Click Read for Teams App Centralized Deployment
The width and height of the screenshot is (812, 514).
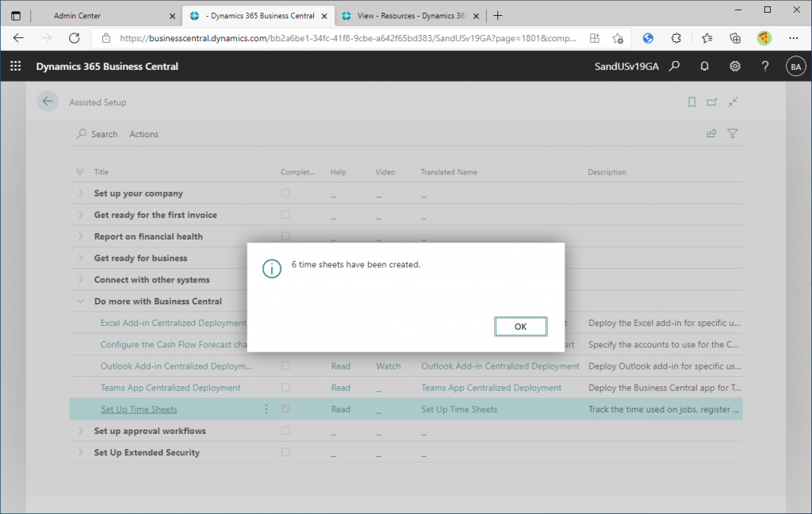341,388
